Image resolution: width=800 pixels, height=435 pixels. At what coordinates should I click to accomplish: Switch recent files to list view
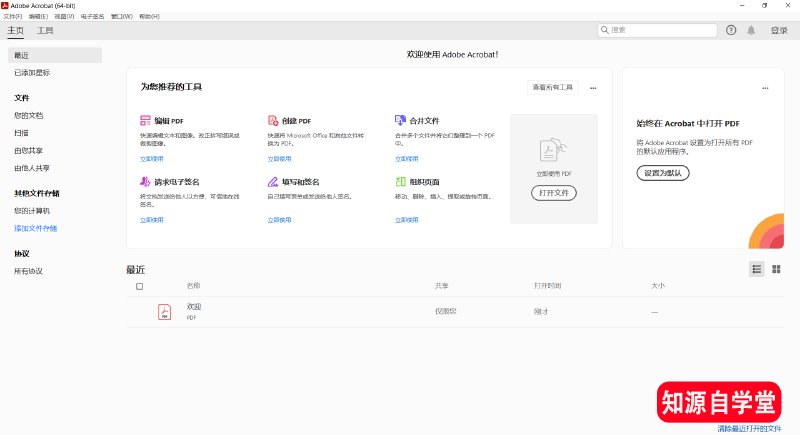[x=757, y=269]
